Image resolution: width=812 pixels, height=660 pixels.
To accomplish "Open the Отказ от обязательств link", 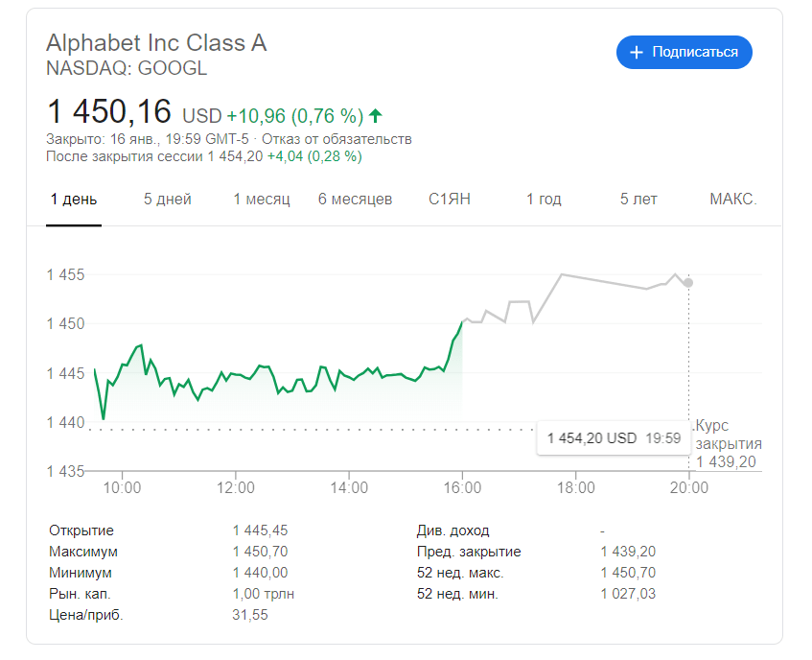I will [337, 138].
